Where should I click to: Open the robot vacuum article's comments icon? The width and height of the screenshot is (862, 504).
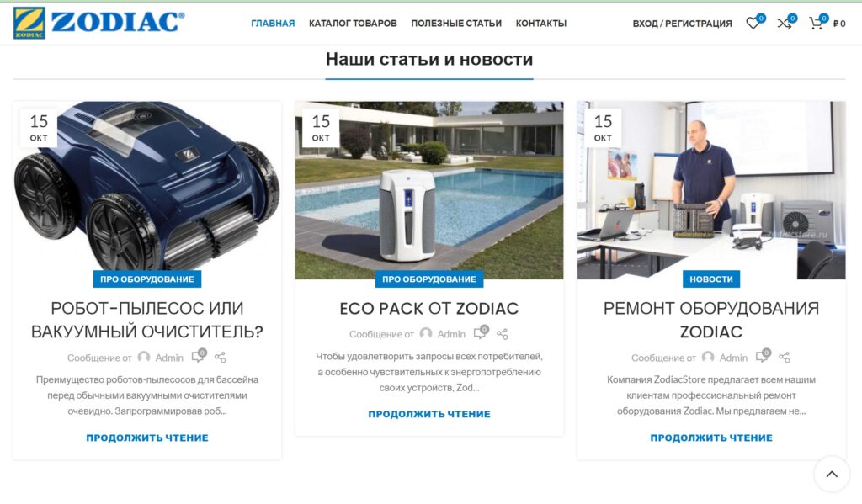click(x=199, y=357)
